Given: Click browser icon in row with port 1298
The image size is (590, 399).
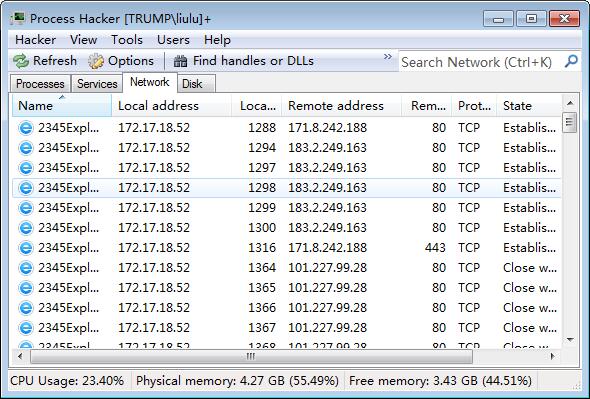Looking at the screenshot, I should [x=26, y=188].
